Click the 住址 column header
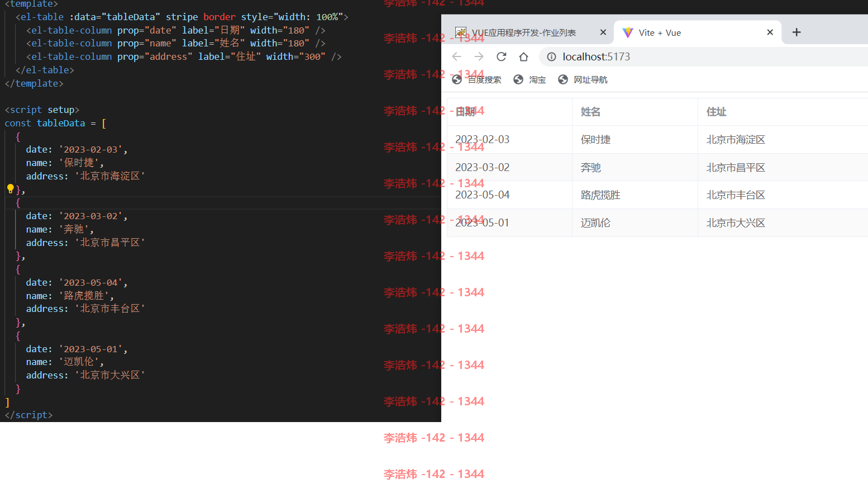Image resolution: width=868 pixels, height=483 pixels. pyautogui.click(x=783, y=112)
